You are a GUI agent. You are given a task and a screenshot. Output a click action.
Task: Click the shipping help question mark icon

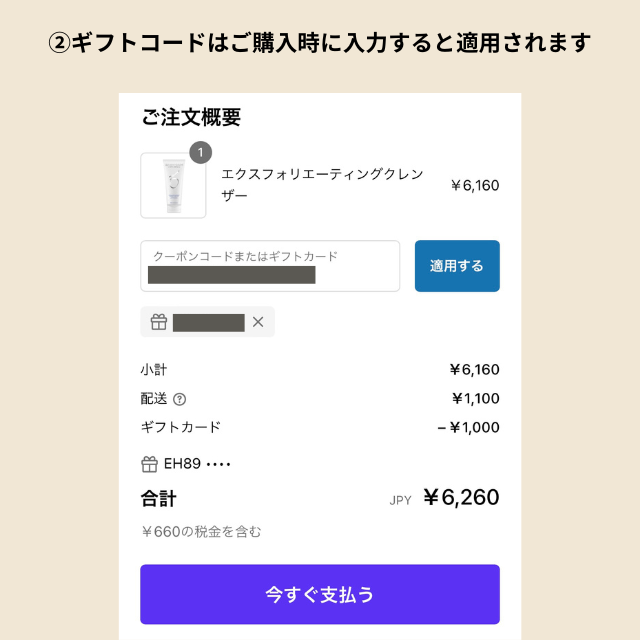click(x=180, y=399)
